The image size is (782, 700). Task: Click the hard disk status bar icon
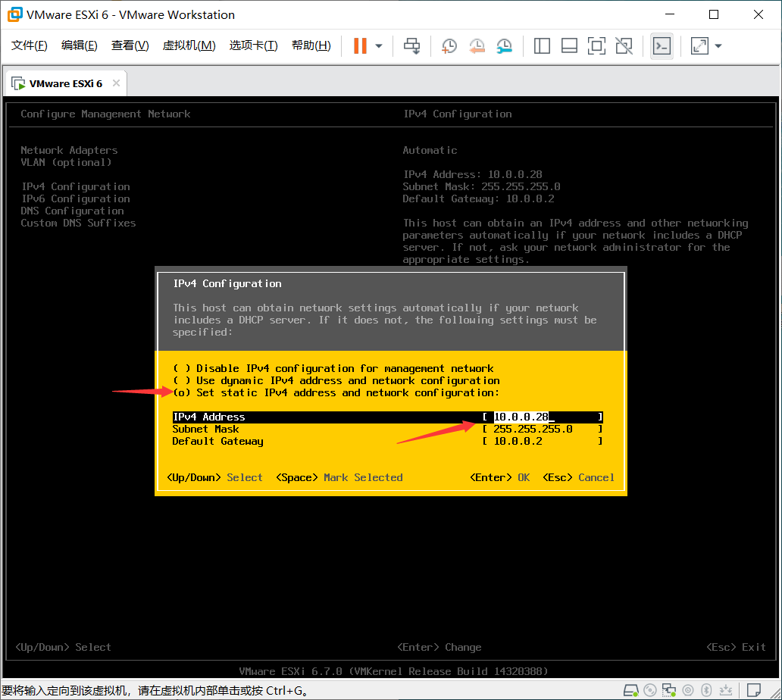pyautogui.click(x=631, y=690)
